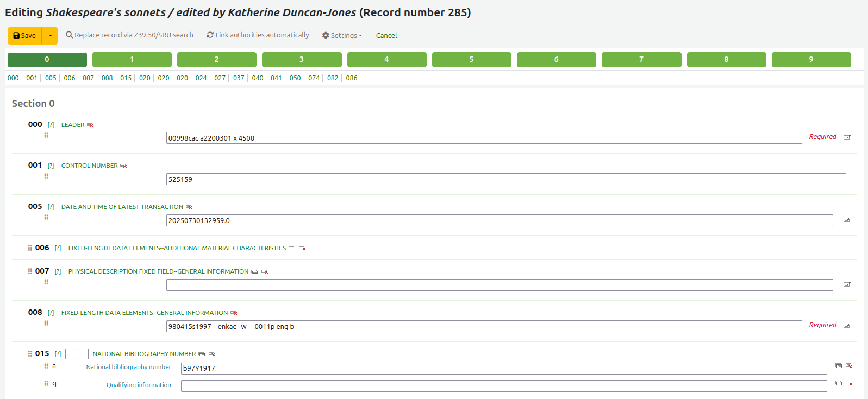Switch to section tab 3

coord(302,60)
